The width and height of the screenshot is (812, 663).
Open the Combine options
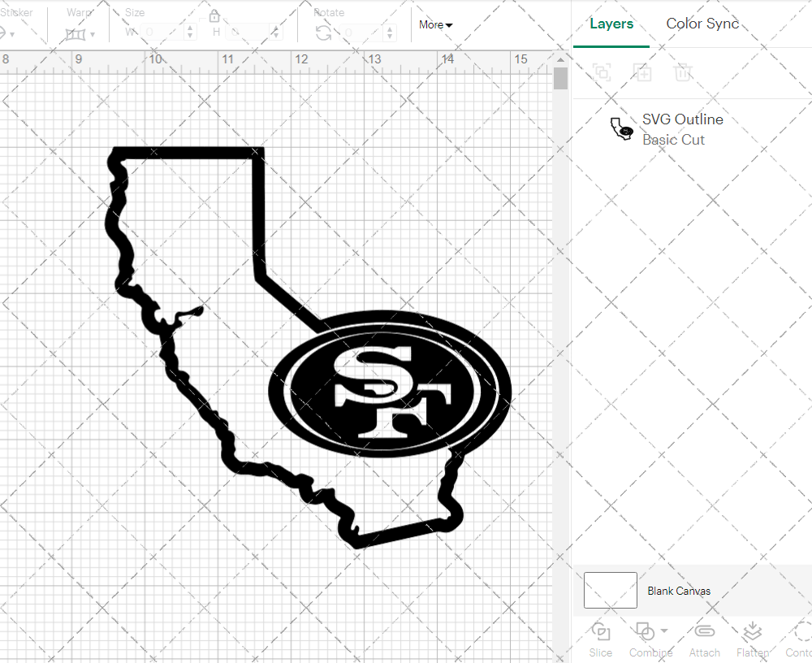coord(650,639)
